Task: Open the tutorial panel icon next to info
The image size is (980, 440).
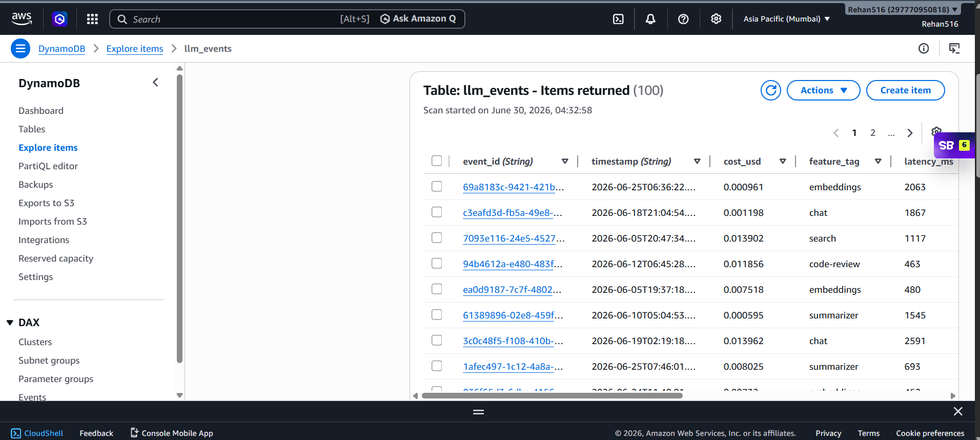Action: pos(954,49)
